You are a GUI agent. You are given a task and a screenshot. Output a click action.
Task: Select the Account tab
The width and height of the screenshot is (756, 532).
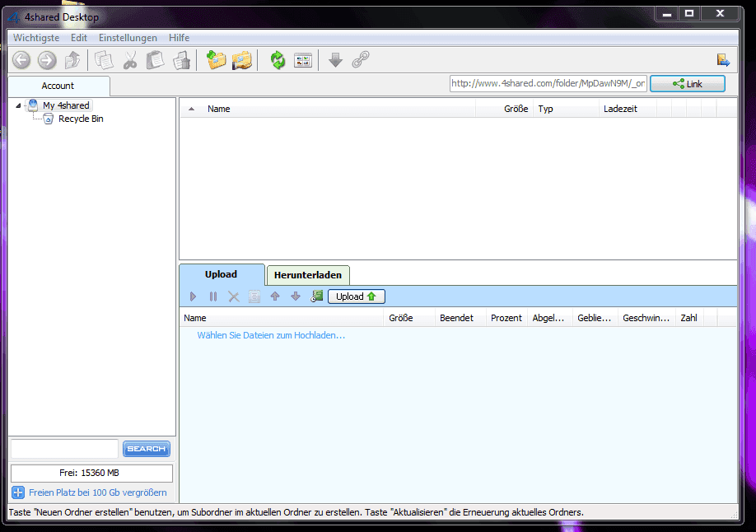coord(58,86)
